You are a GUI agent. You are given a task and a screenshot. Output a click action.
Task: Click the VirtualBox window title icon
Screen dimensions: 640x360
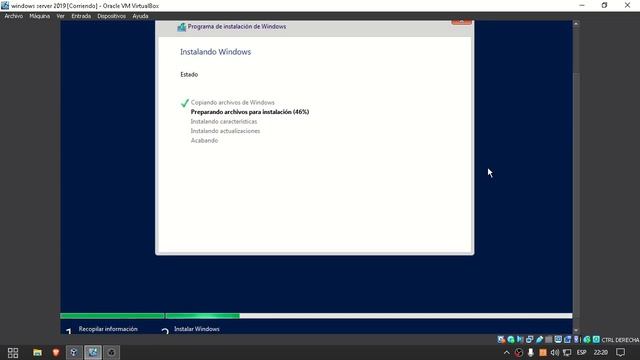5,5
